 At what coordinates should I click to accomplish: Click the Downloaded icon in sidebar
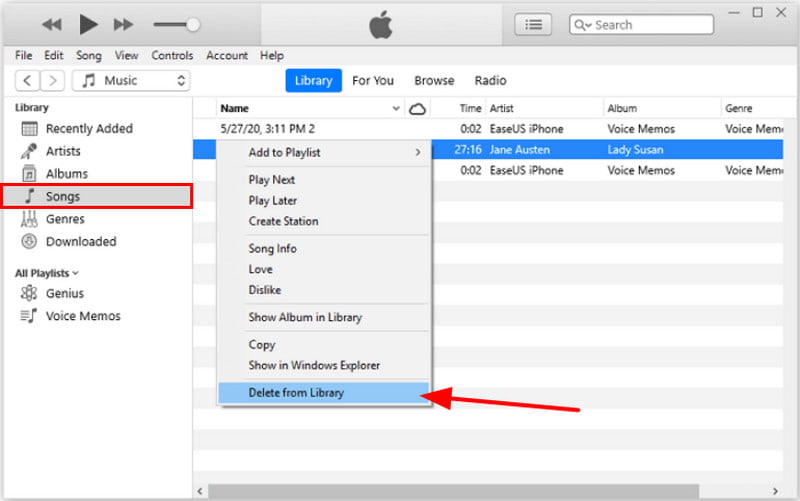tap(29, 241)
